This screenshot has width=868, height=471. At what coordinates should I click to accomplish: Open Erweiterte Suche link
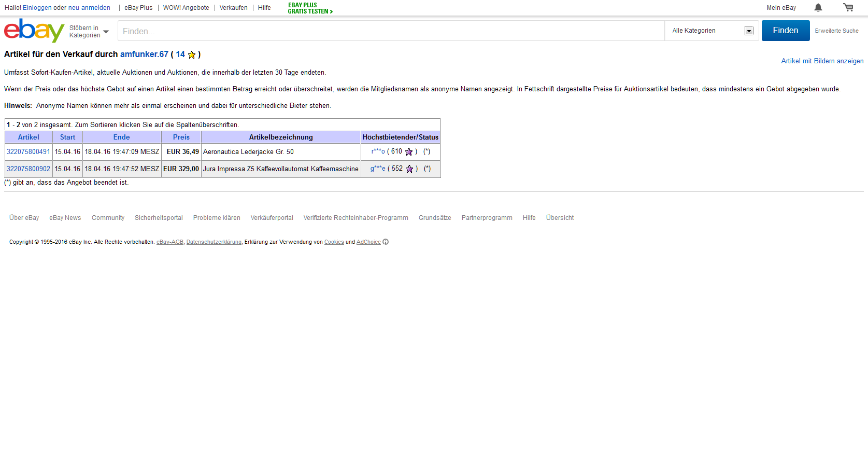(836, 31)
